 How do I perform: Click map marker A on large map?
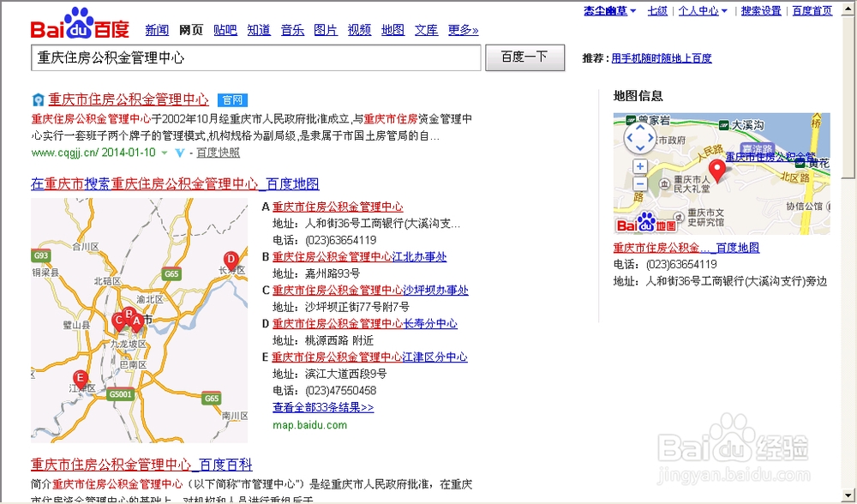click(135, 322)
